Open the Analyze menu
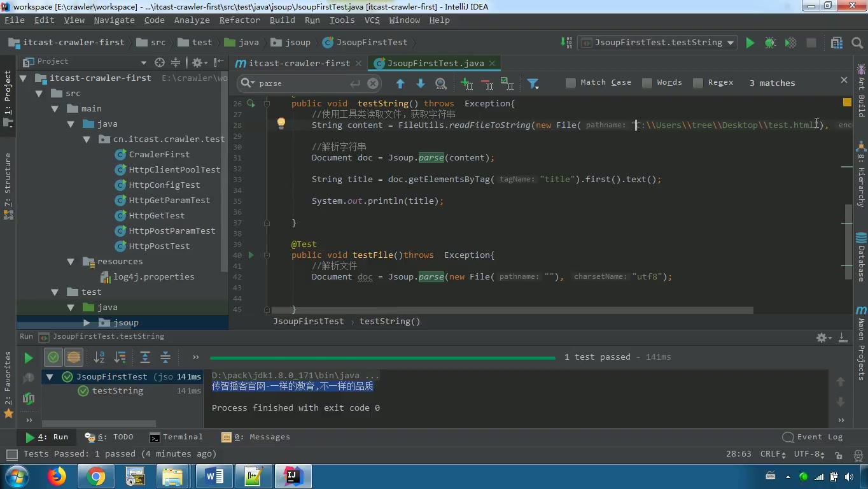 [x=192, y=20]
